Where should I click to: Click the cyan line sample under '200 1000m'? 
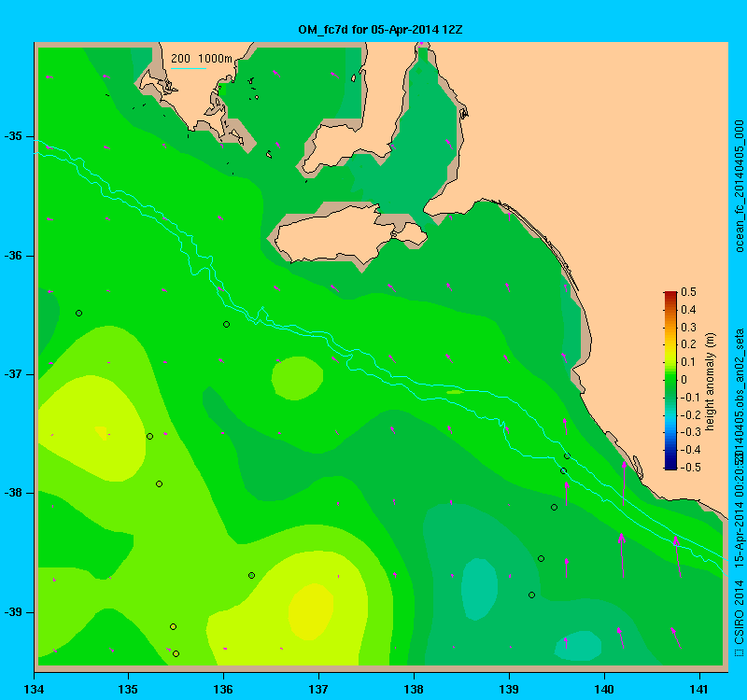189,68
